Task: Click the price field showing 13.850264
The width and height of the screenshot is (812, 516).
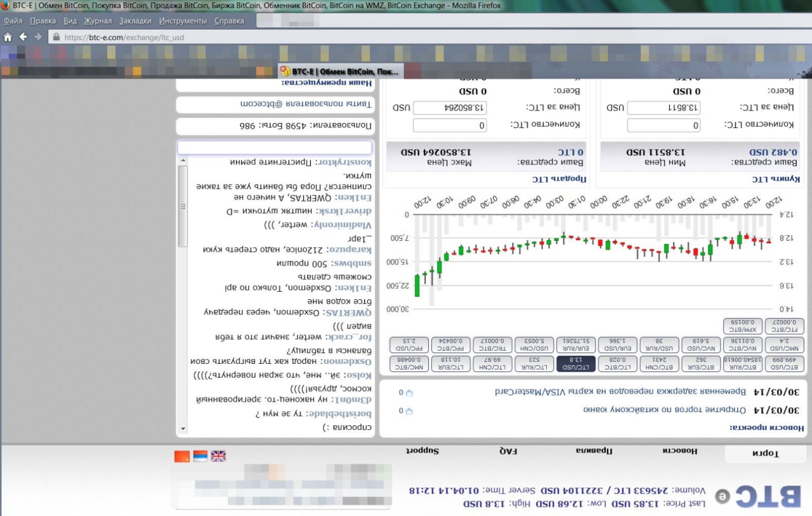Action: click(450, 108)
